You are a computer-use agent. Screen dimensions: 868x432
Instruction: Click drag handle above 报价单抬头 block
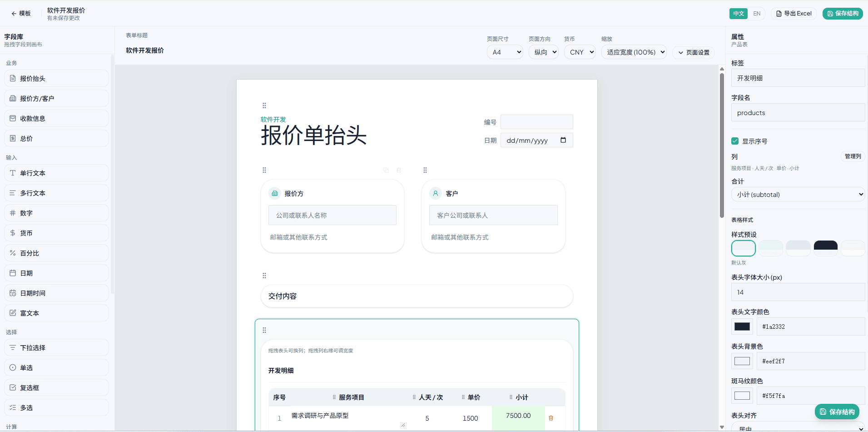coord(264,105)
